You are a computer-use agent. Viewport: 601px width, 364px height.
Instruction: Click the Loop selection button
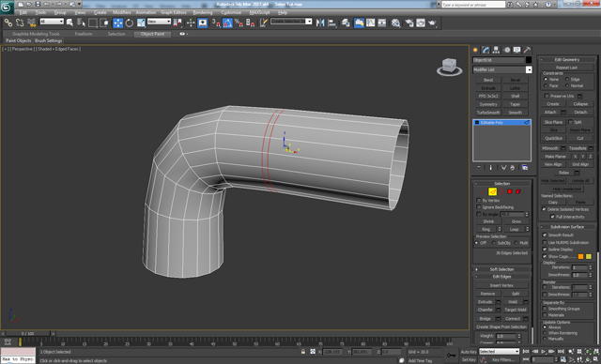(514, 229)
